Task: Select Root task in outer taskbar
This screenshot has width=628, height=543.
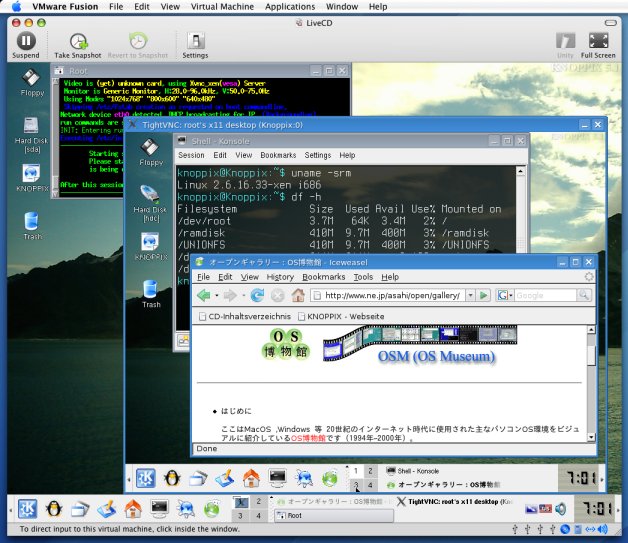Action: pyautogui.click(x=333, y=516)
